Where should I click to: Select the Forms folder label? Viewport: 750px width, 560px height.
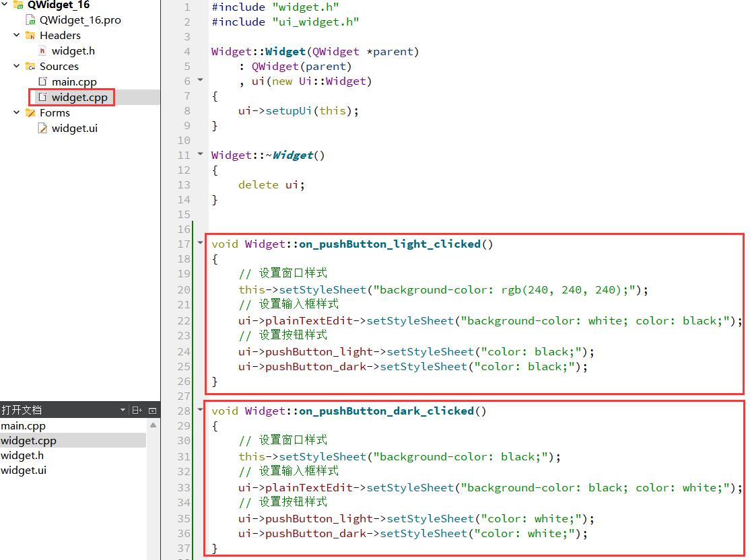pyautogui.click(x=55, y=113)
